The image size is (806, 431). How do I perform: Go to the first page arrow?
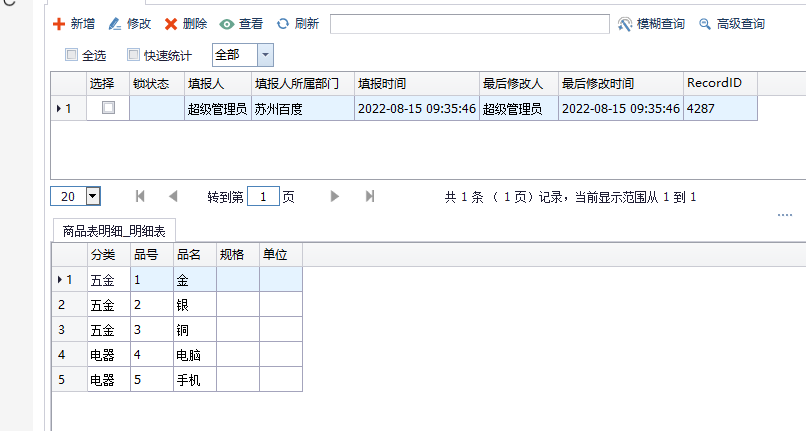click(140, 197)
